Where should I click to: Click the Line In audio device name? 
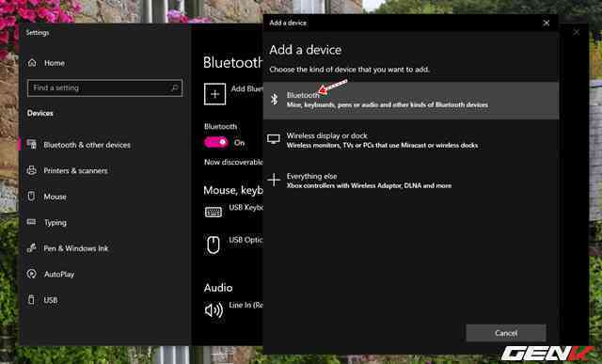click(246, 305)
